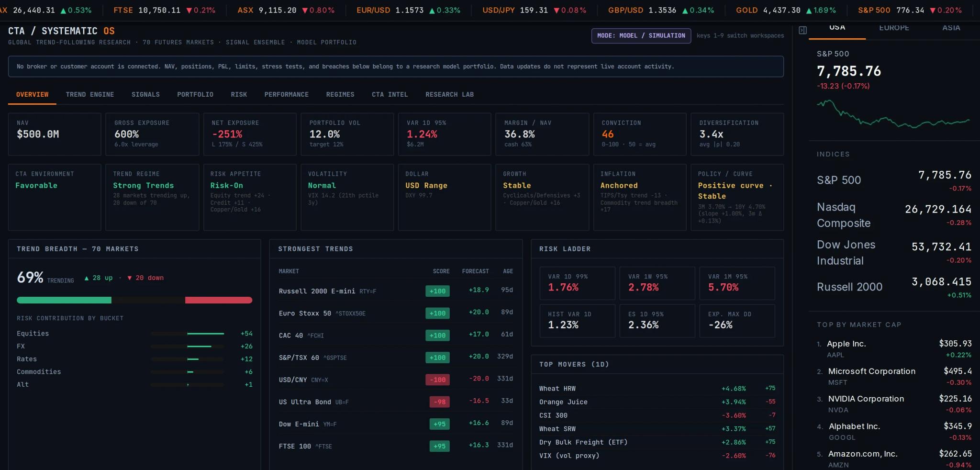Image resolution: width=980 pixels, height=470 pixels.
Task: Select the Gross Exposure 600% card
Action: pyautogui.click(x=152, y=134)
